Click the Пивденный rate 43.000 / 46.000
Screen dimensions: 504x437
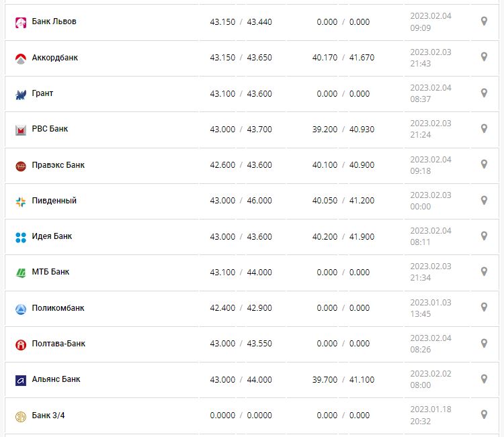point(241,201)
